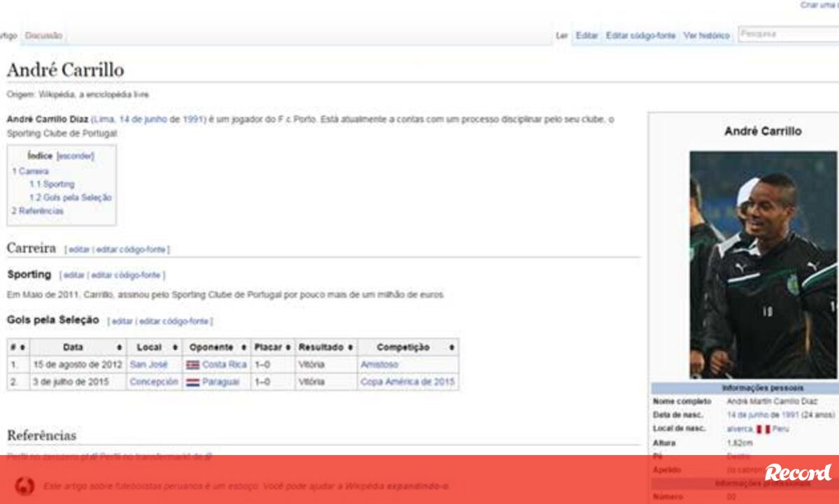Click editar next to Carreira heading
The image size is (839, 504).
click(x=79, y=250)
